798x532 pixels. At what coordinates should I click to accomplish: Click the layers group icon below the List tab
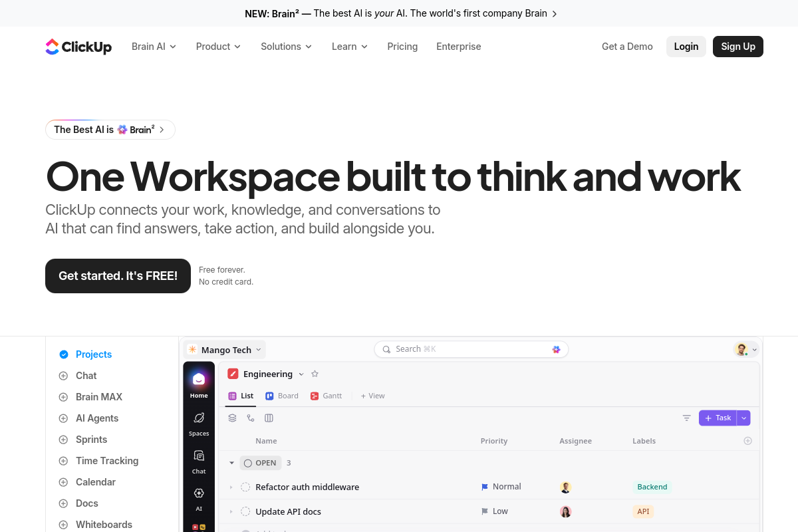[232, 418]
